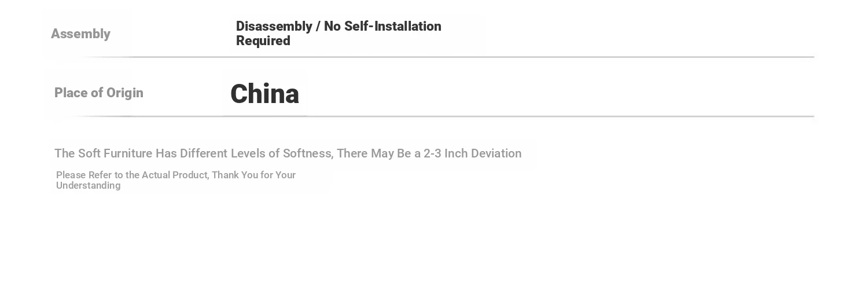Click The Soft Furniture at the note's start

pos(103,153)
